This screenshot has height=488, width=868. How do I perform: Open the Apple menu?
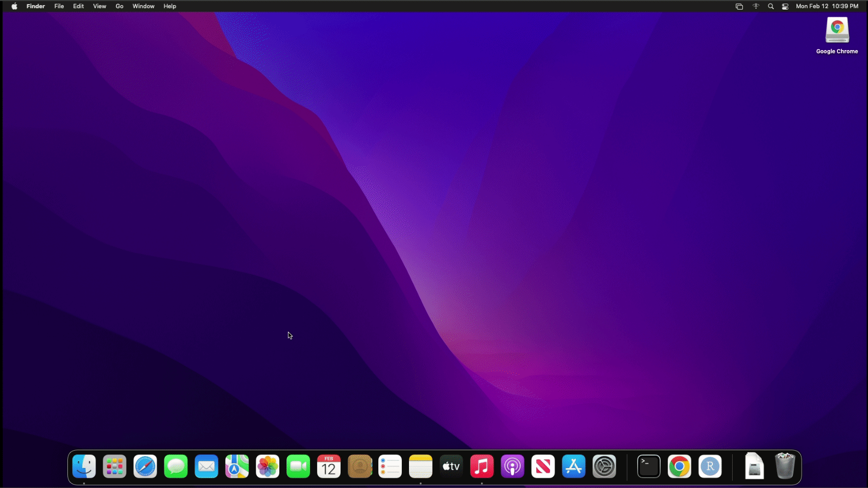(14, 6)
